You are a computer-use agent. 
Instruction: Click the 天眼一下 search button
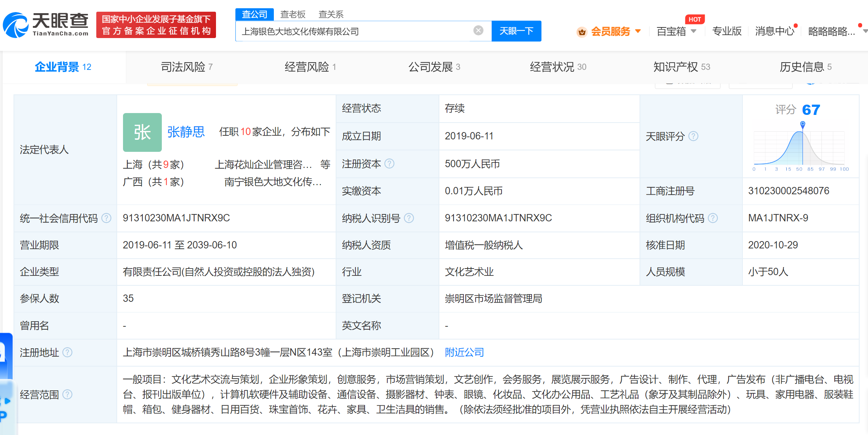click(516, 31)
